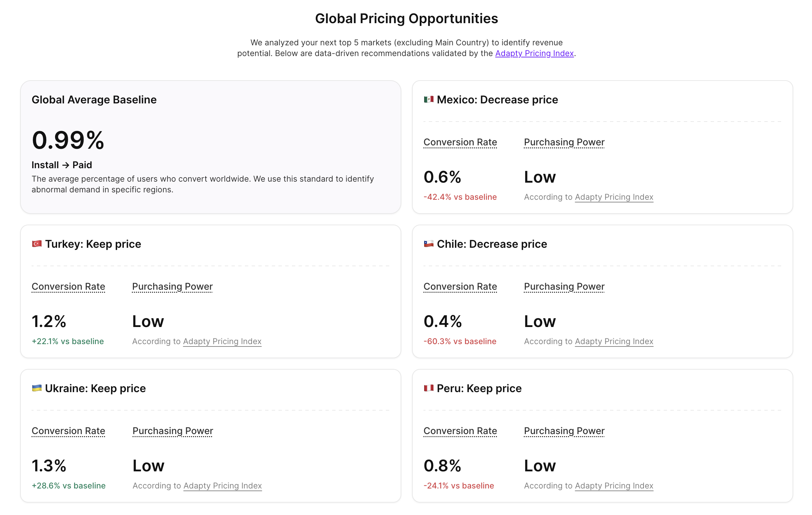
Task: Click the Peru flag icon
Action: pyautogui.click(x=428, y=388)
